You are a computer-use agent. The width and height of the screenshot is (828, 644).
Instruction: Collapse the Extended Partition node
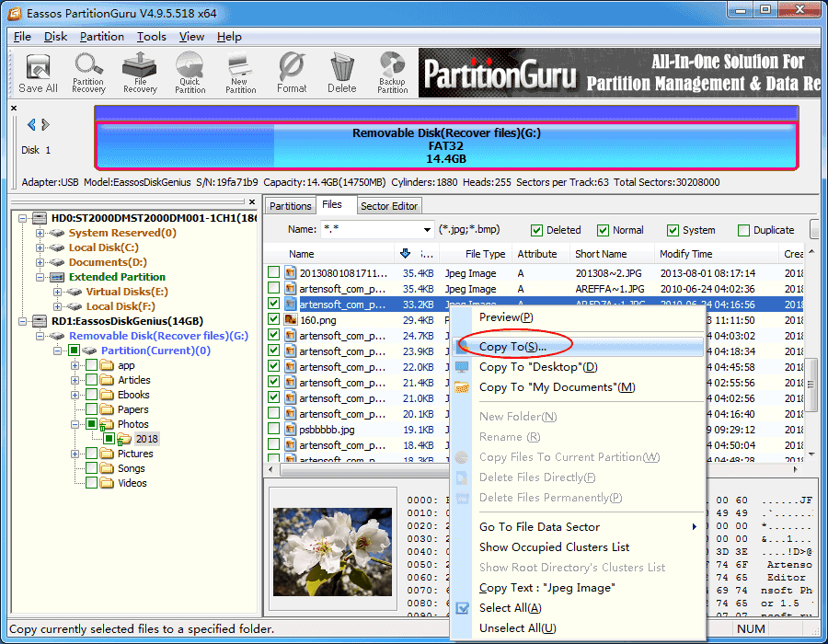(40, 277)
